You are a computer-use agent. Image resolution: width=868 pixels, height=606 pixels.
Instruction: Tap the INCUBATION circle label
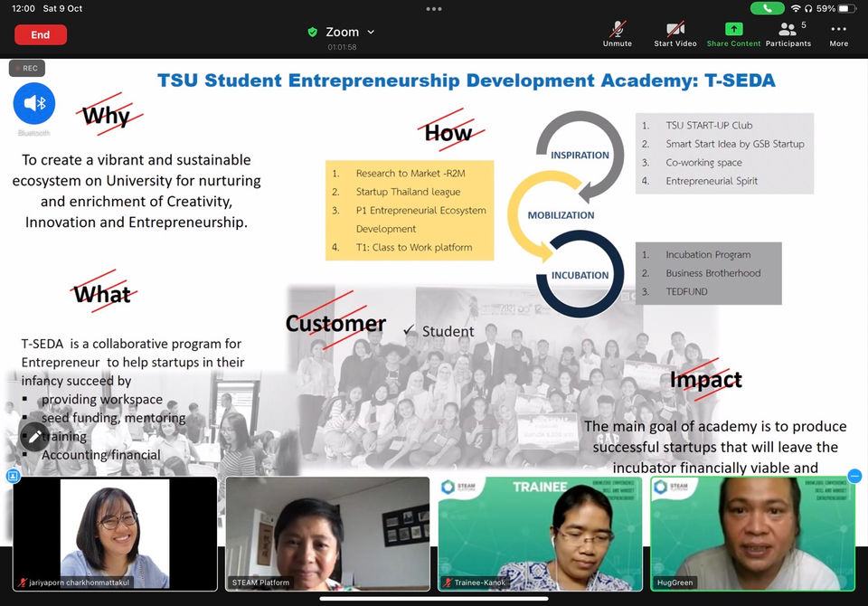click(x=580, y=275)
